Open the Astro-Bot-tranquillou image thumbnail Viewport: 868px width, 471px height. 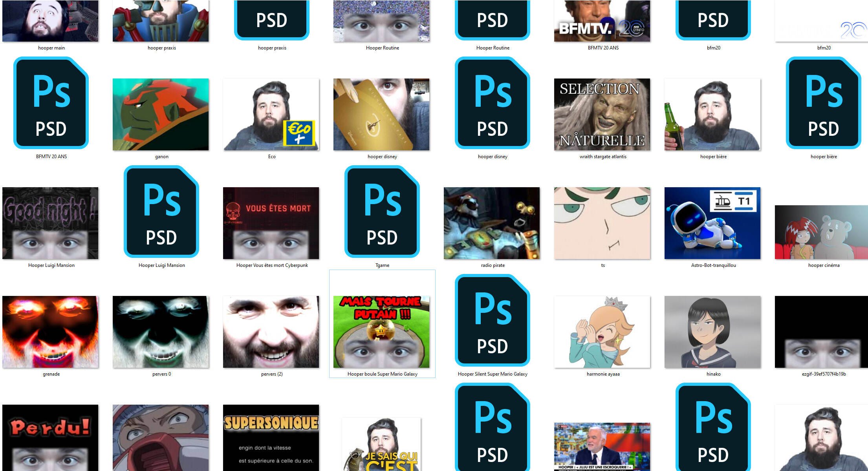pyautogui.click(x=712, y=223)
